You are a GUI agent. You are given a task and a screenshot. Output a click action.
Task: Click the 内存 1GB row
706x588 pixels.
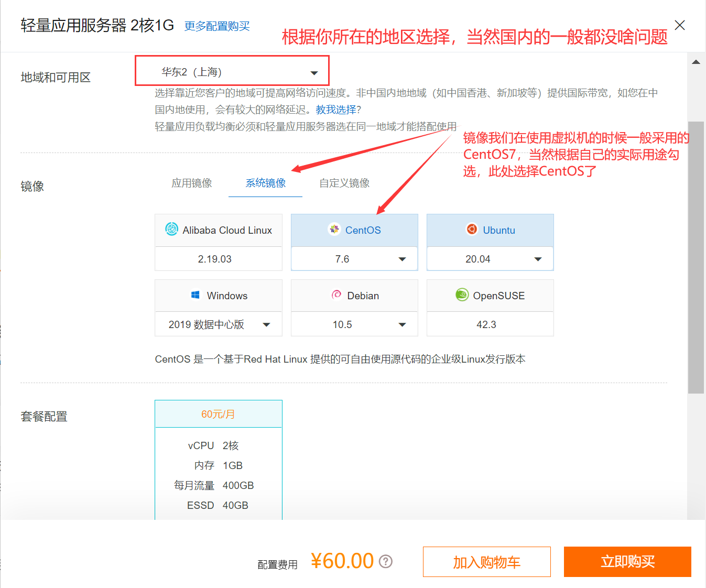coord(218,465)
